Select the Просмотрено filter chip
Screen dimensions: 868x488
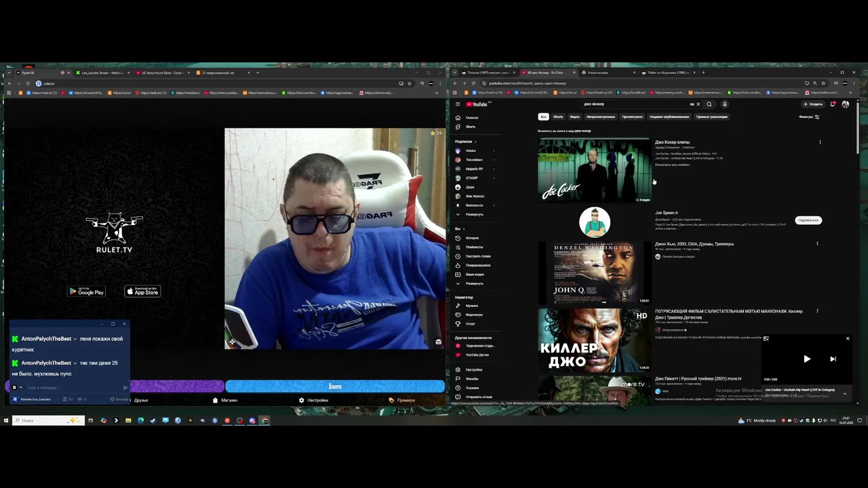click(x=632, y=117)
